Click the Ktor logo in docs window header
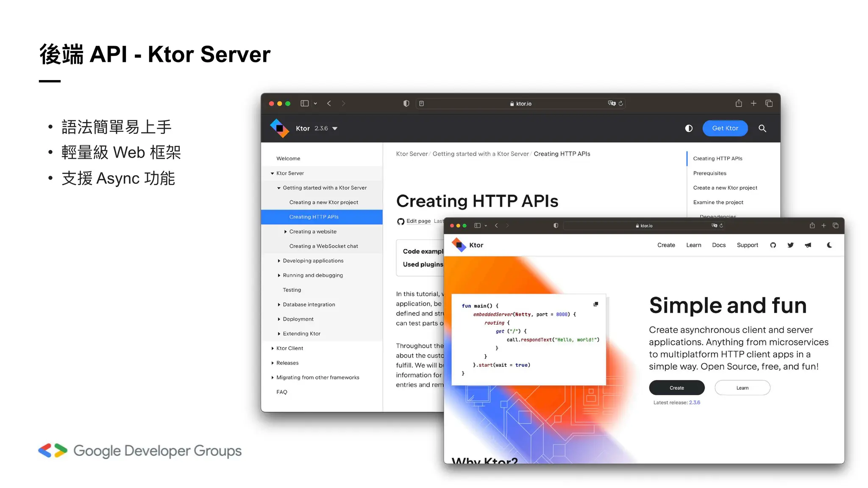The width and height of the screenshot is (868, 488). (x=279, y=128)
